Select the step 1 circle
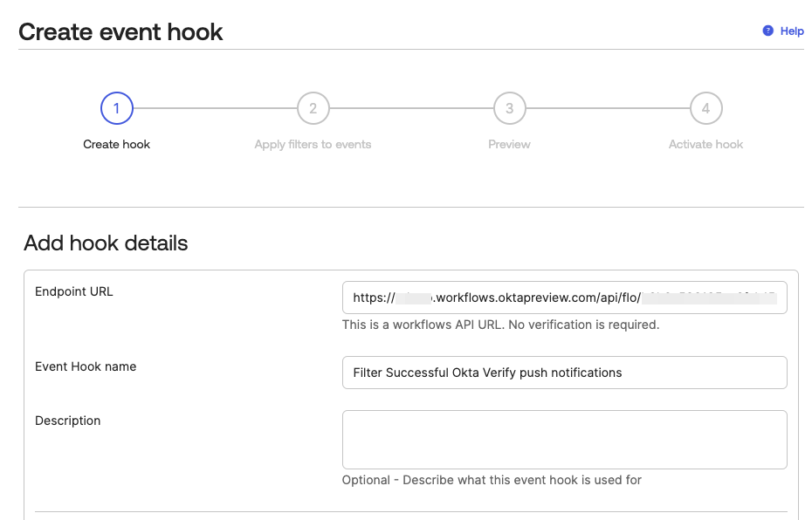The height and width of the screenshot is (520, 812). coord(116,109)
